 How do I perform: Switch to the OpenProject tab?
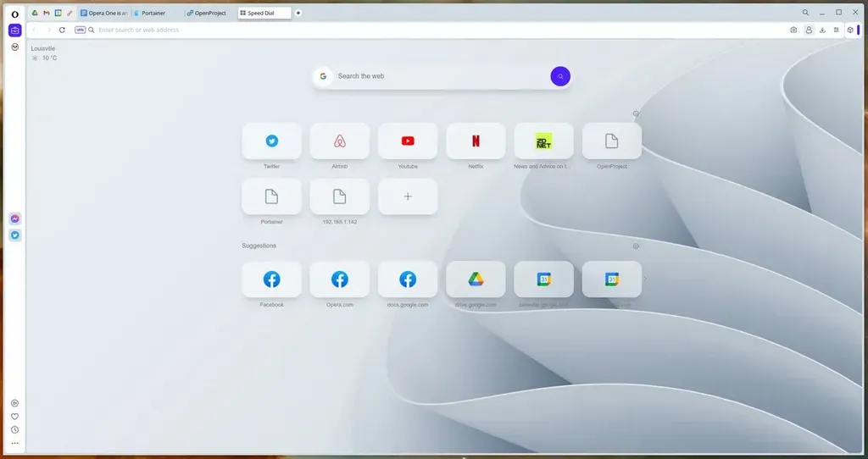(210, 13)
